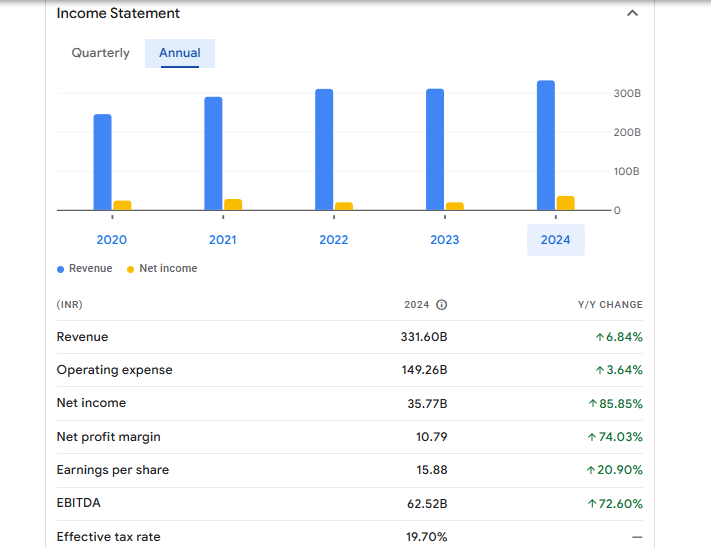
Task: Select year 2020 on the chart
Action: [111, 240]
